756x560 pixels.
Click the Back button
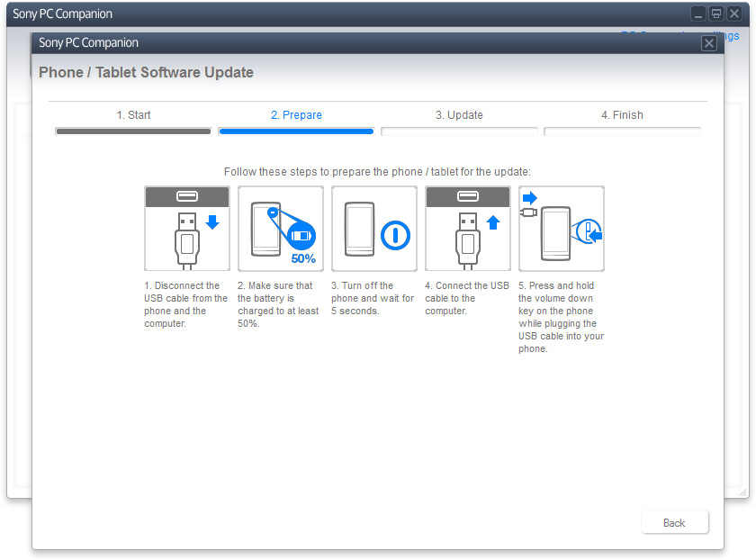pyautogui.click(x=674, y=522)
